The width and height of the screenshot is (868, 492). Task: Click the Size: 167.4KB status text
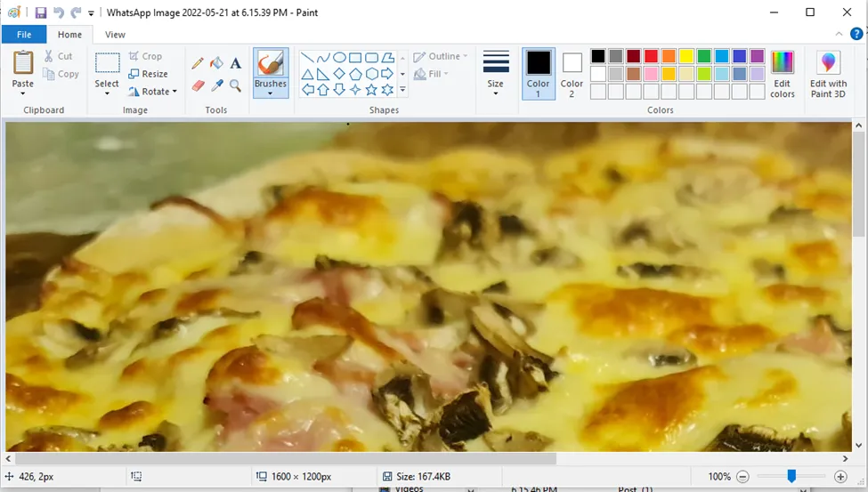[x=424, y=477]
